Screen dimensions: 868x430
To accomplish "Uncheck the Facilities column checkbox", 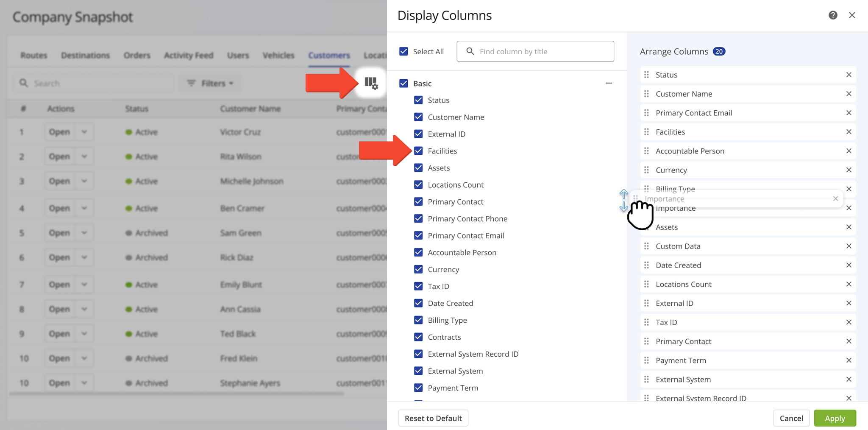I will click(x=418, y=151).
